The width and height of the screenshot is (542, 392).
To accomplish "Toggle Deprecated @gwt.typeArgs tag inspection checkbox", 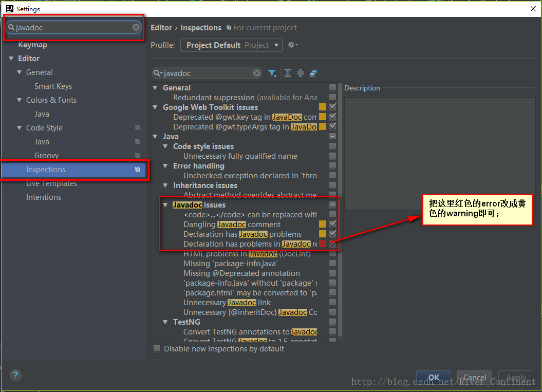I will click(333, 126).
